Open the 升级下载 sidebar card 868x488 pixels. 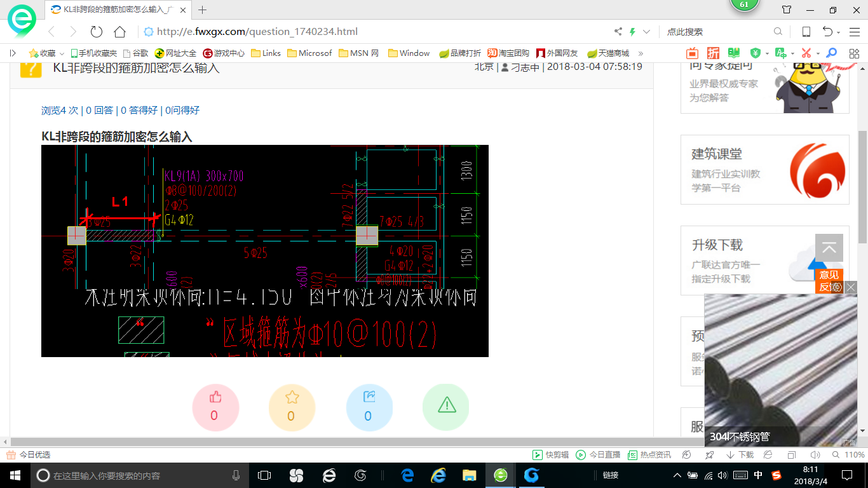(x=765, y=261)
